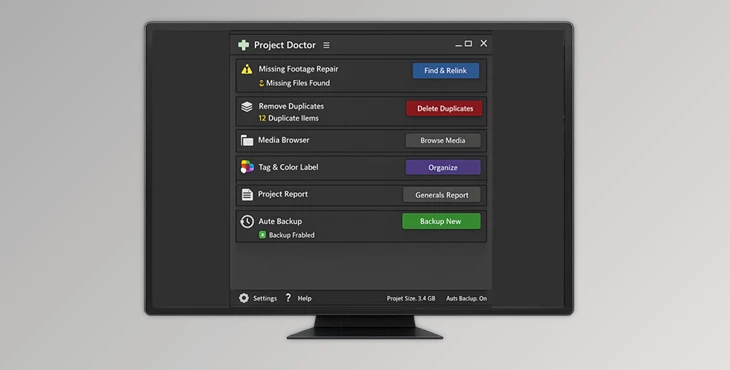Image resolution: width=730 pixels, height=370 pixels.
Task: Click the Remove Duplicates title
Action: point(291,106)
